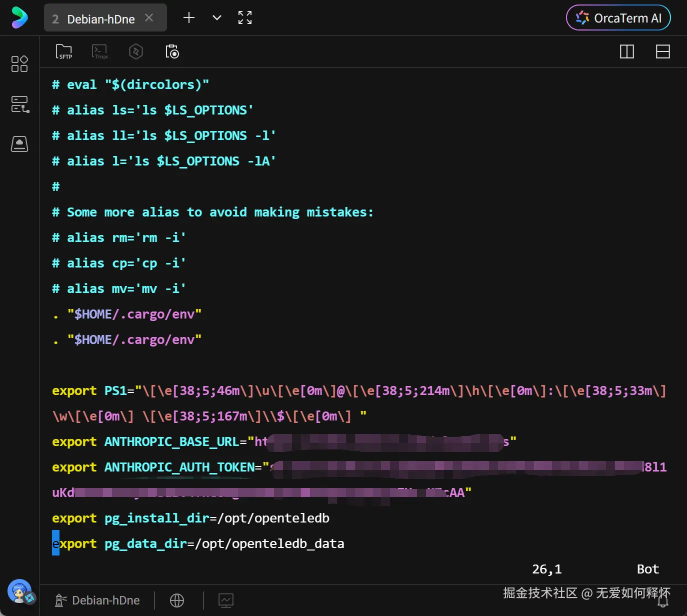687x616 pixels.
Task: Click the globe network icon
Action: click(177, 600)
